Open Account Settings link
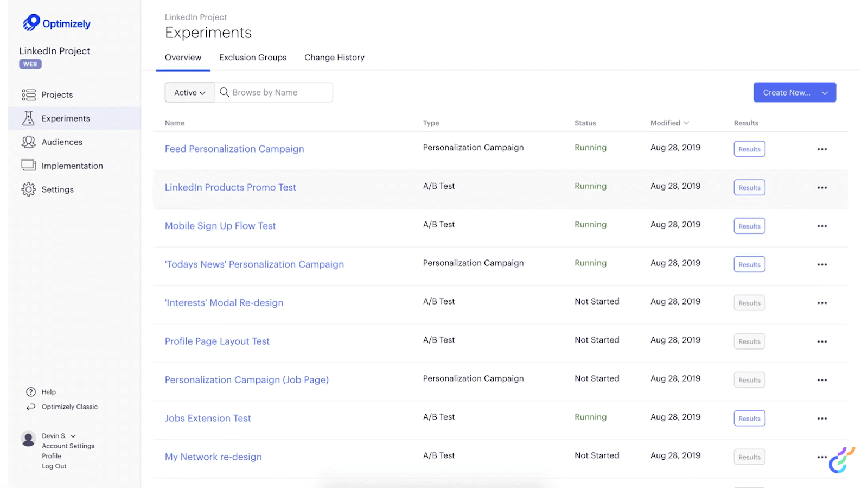 (68, 446)
